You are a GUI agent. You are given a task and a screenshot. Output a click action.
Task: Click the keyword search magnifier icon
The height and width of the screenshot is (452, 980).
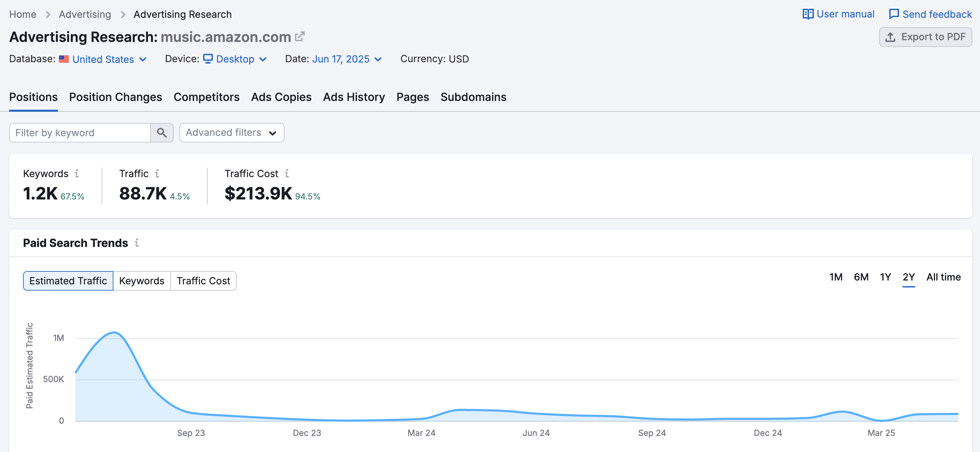(x=162, y=132)
